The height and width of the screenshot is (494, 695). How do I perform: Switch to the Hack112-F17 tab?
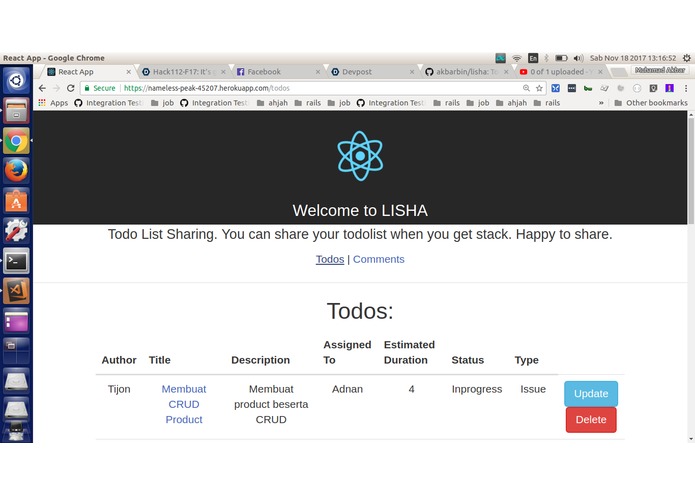182,72
